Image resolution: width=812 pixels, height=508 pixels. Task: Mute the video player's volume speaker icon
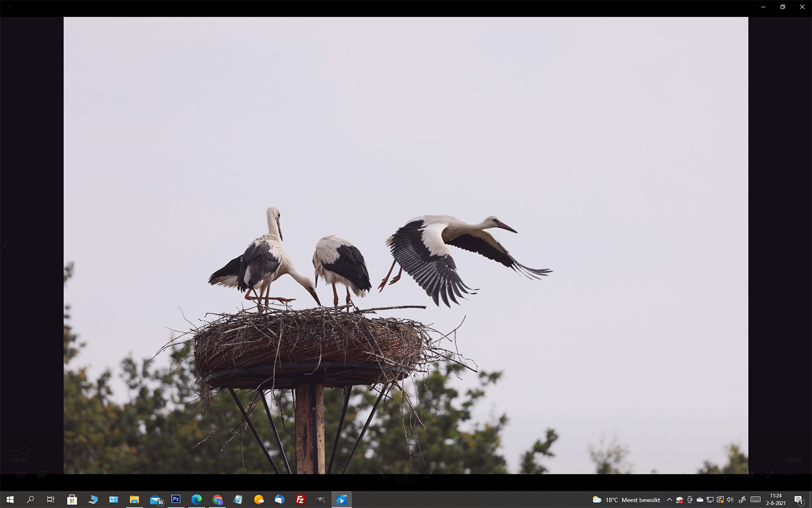[21, 475]
